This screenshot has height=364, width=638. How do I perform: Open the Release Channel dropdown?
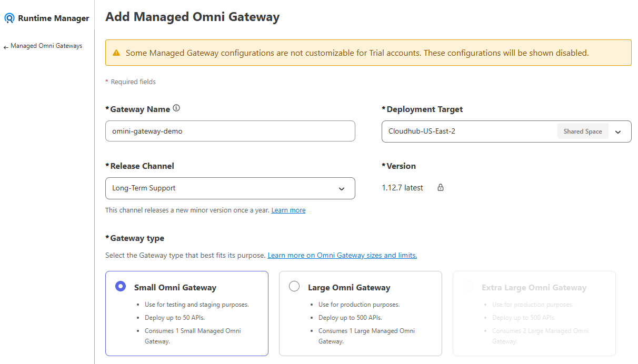[230, 188]
